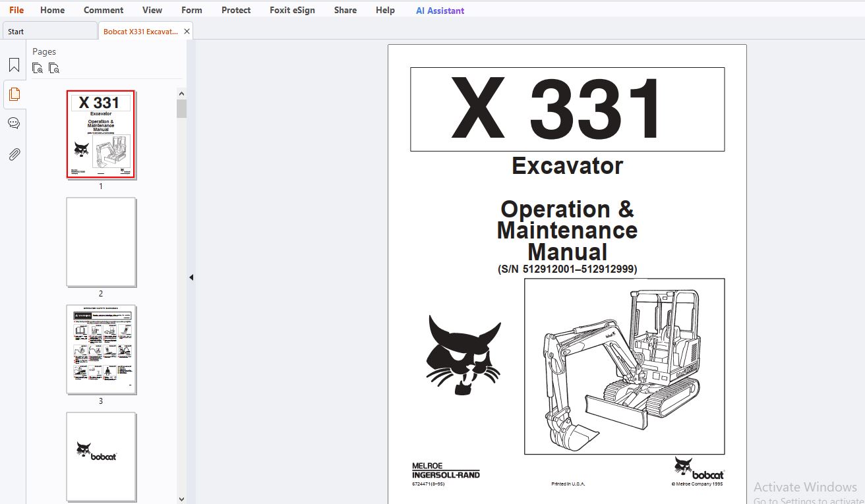This screenshot has width=865, height=504.
Task: Click the thumbnail scrollbar down arrow
Action: [182, 499]
